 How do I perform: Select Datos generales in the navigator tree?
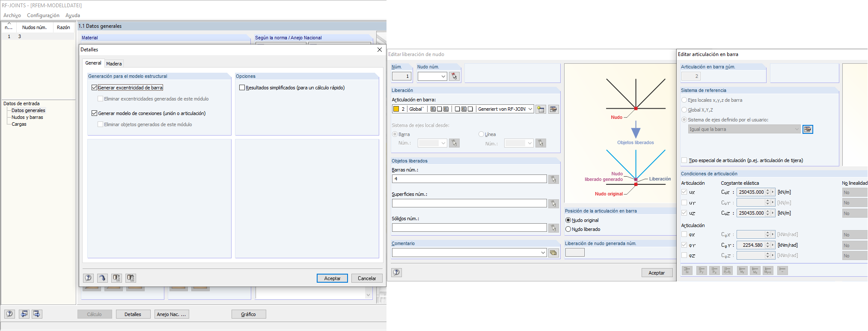pos(28,110)
